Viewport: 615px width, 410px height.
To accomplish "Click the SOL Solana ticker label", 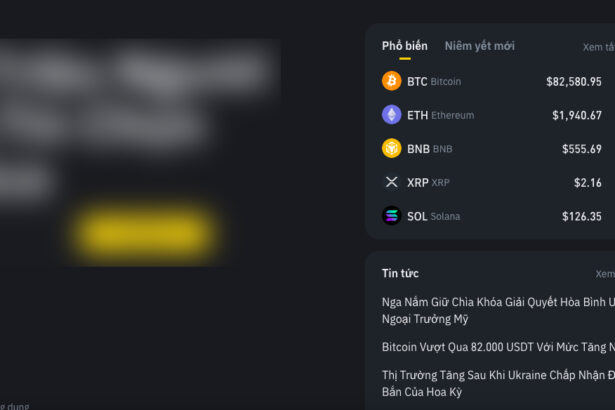I will click(433, 216).
